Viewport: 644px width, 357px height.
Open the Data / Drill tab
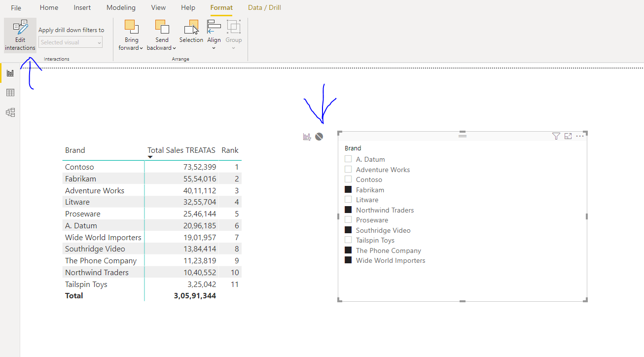click(x=265, y=8)
